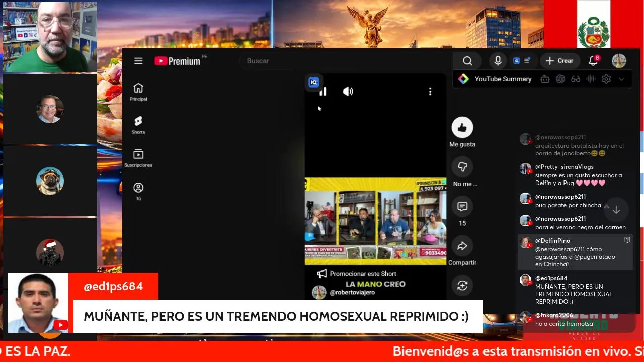Image resolution: width=644 pixels, height=362 pixels.
Task: Click the blue IQ extension icon in header
Action: tap(516, 61)
